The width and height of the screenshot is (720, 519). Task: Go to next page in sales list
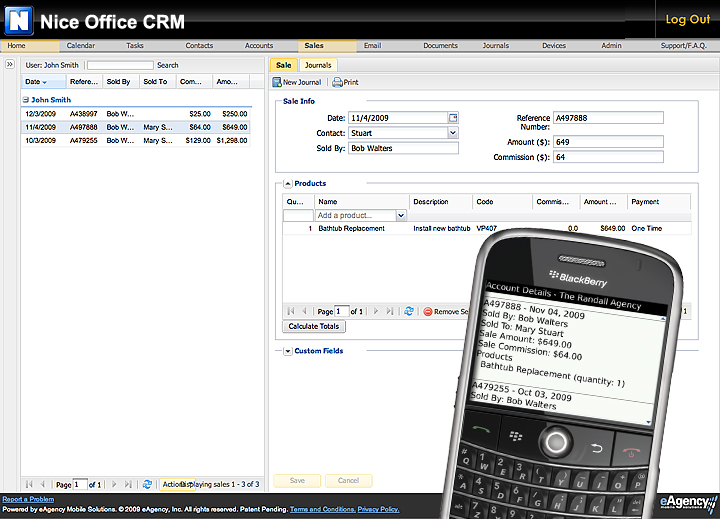tap(114, 484)
